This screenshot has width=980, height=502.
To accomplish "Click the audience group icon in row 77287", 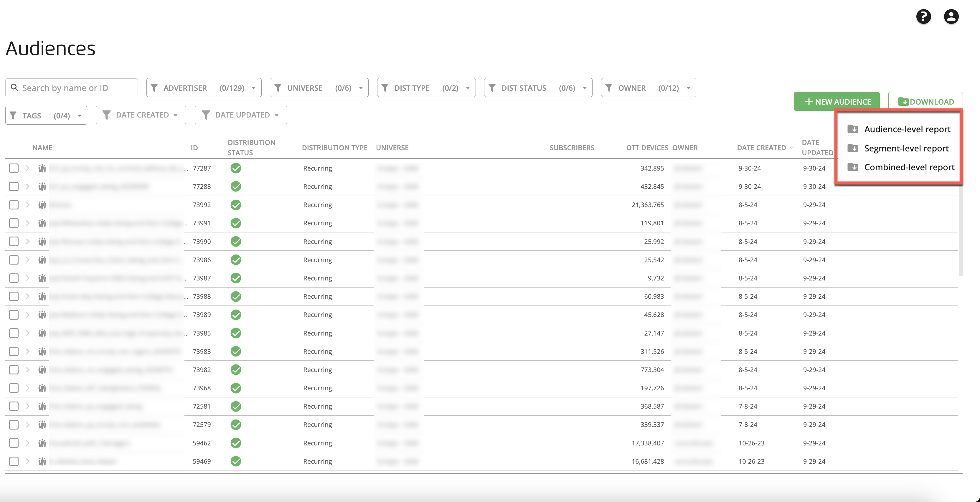I will (x=42, y=168).
